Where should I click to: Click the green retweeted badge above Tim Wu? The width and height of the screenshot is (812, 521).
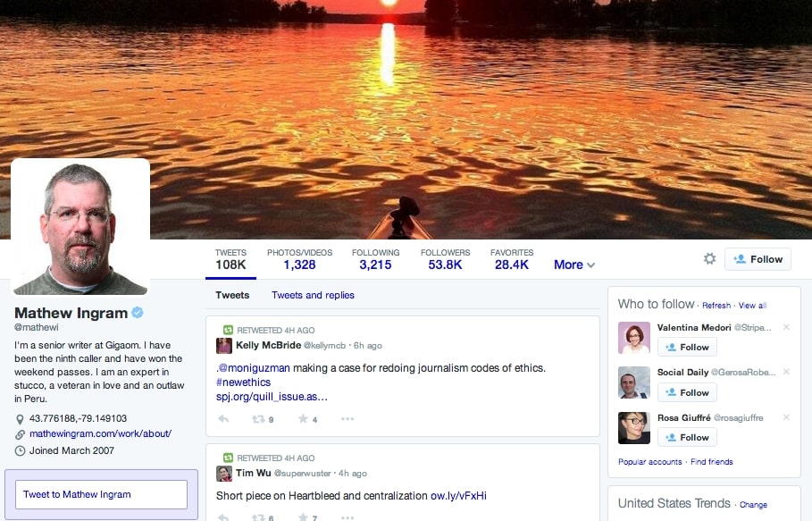pyautogui.click(x=228, y=457)
